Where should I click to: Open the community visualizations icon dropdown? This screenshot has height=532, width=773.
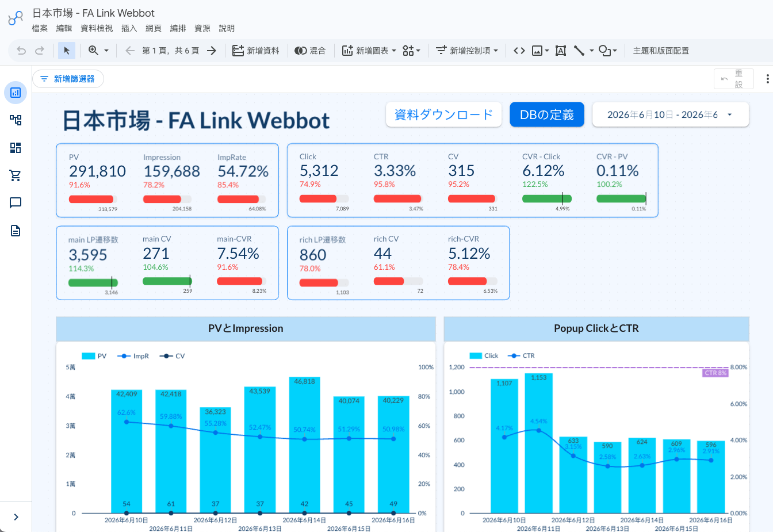tap(411, 51)
